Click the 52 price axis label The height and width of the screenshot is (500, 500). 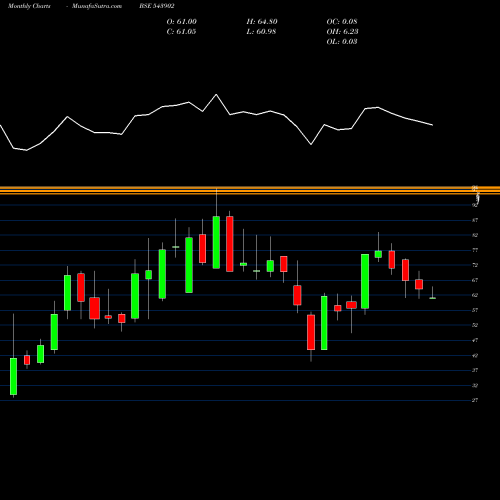pyautogui.click(x=475, y=325)
